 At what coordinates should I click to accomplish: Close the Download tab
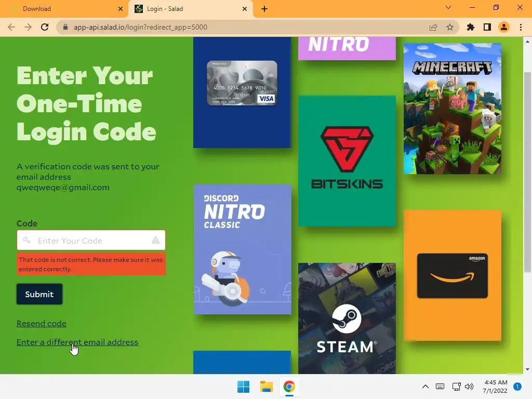121,9
